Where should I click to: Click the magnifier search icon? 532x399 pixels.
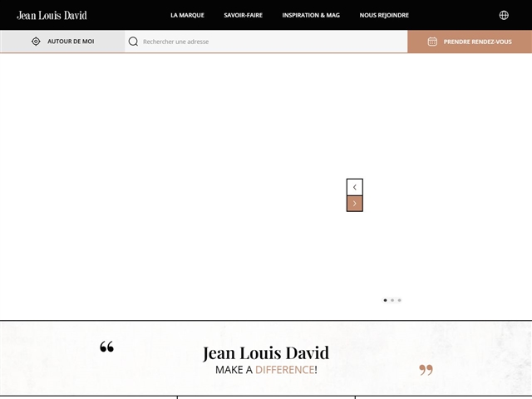133,42
